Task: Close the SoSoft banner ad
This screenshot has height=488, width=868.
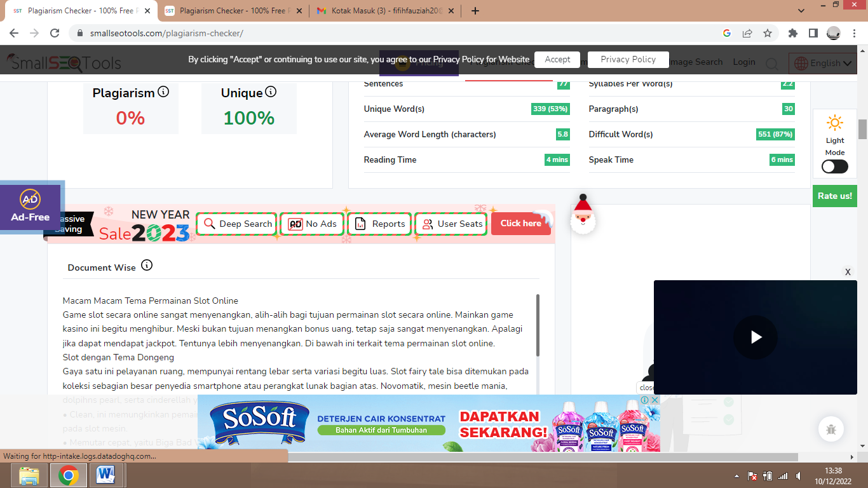Action: [655, 400]
